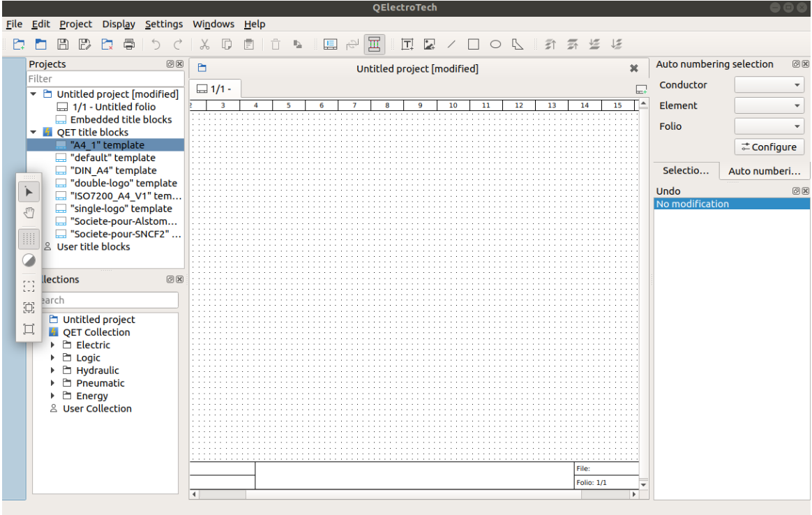Open the Windows menu
Screen dimensions: 812x515
(213, 24)
